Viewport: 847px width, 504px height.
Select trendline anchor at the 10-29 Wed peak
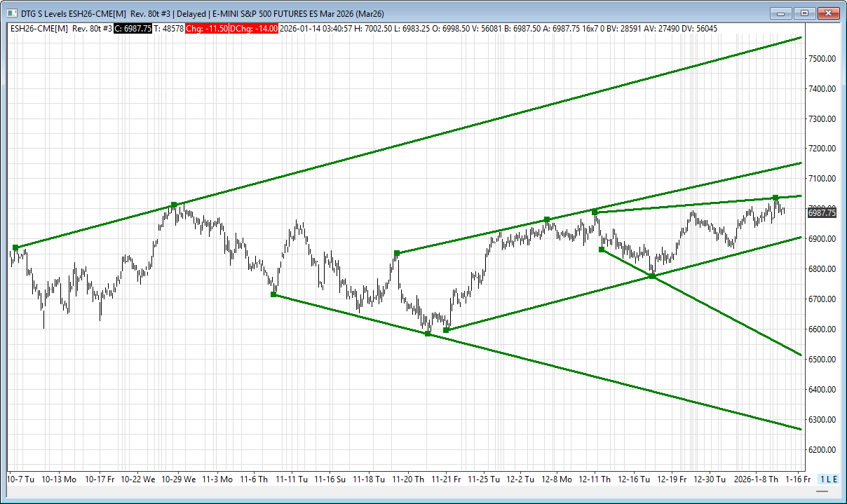point(174,205)
